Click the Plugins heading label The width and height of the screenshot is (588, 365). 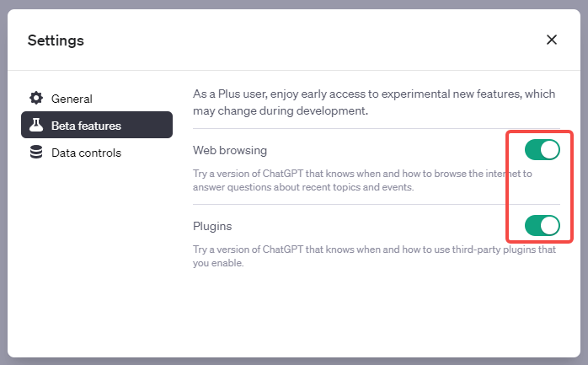(212, 226)
